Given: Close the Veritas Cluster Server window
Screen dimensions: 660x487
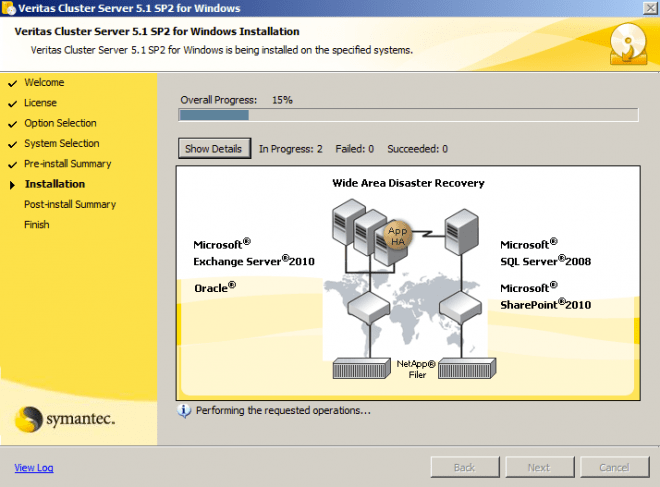Looking at the screenshot, I should 650,8.
